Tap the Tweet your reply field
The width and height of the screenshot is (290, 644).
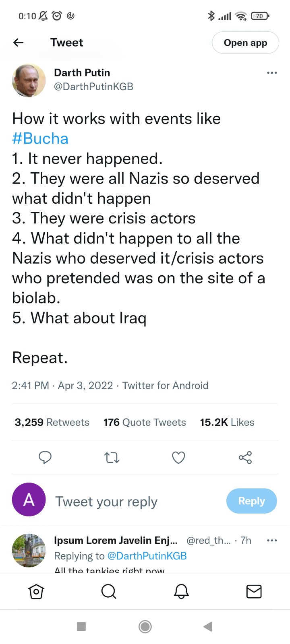tap(106, 502)
